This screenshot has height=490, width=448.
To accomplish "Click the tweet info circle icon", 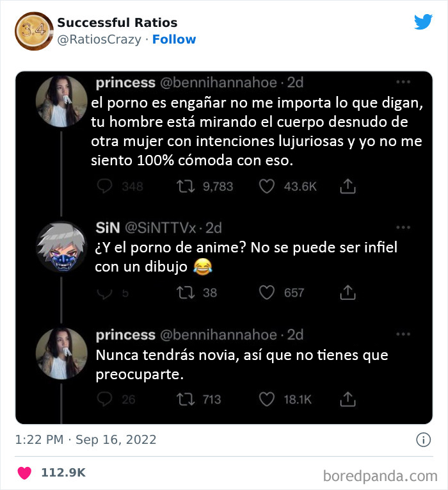I will click(423, 440).
